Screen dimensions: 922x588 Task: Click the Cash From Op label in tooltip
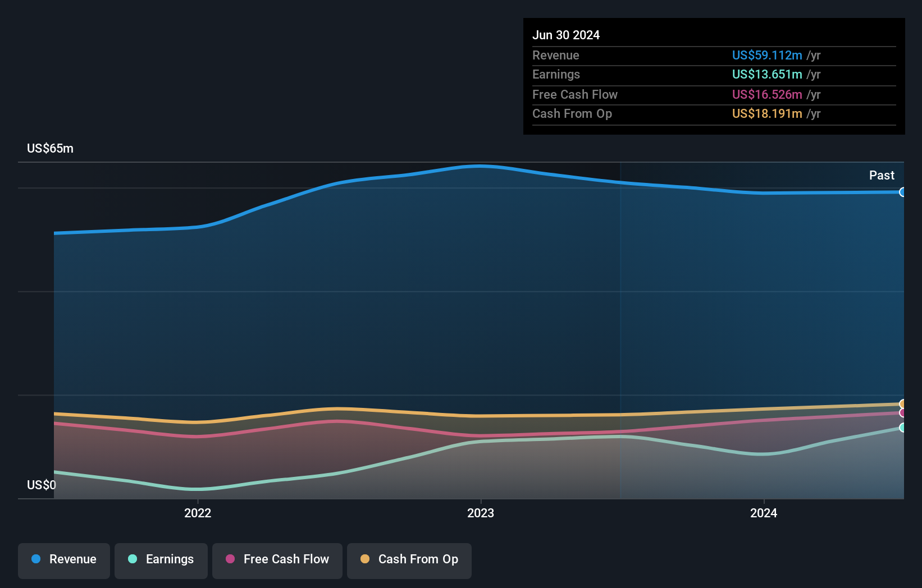[572, 113]
